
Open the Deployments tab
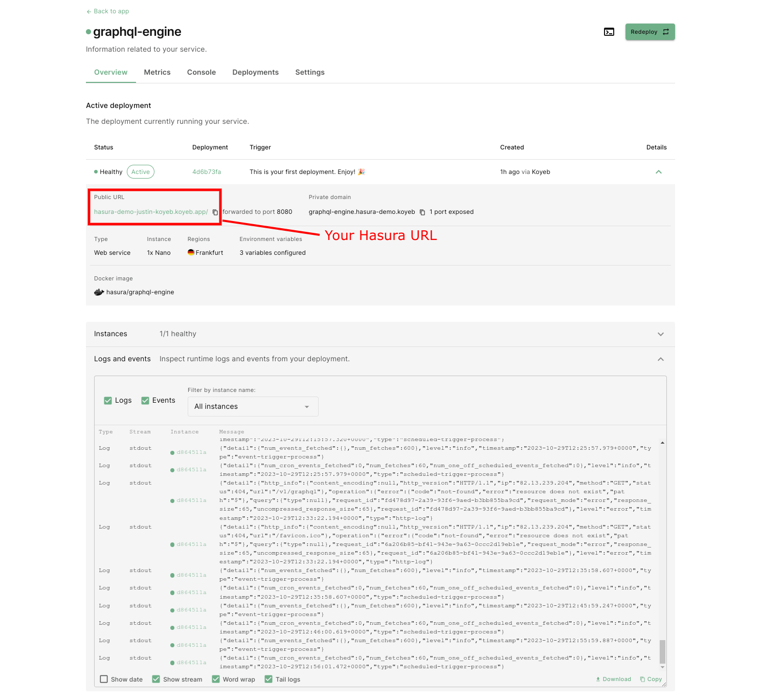coord(255,72)
